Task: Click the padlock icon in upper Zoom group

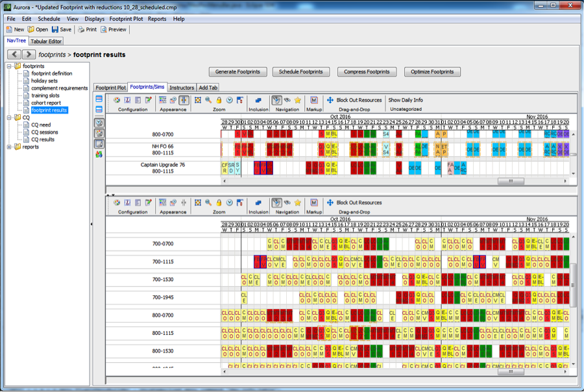Action: pyautogui.click(x=219, y=100)
